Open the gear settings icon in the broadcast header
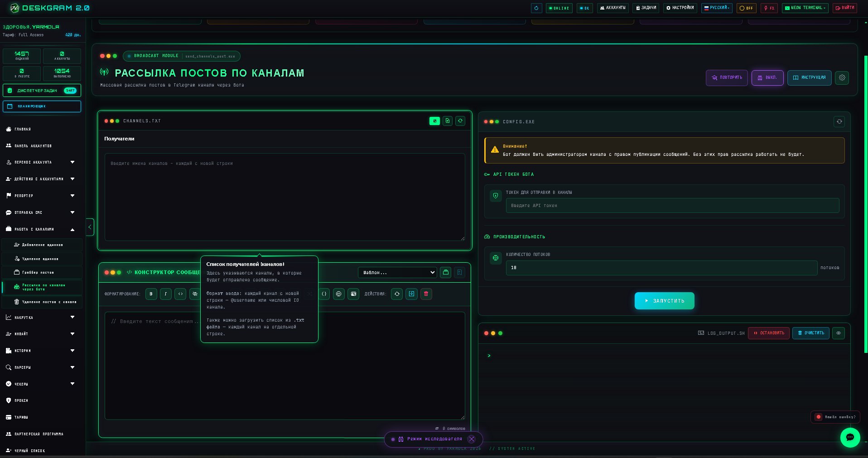The width and height of the screenshot is (868, 458). [842, 78]
